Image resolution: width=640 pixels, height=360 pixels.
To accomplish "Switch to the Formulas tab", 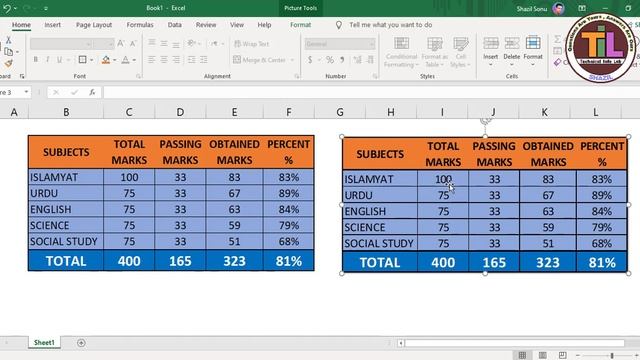I will (x=140, y=25).
